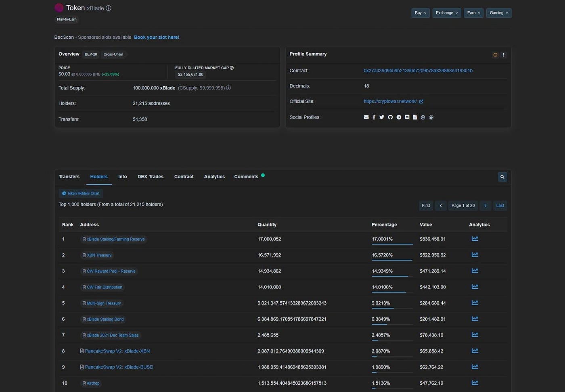Open the Analytics tab
Screen dimensions: 565x392
click(x=214, y=177)
